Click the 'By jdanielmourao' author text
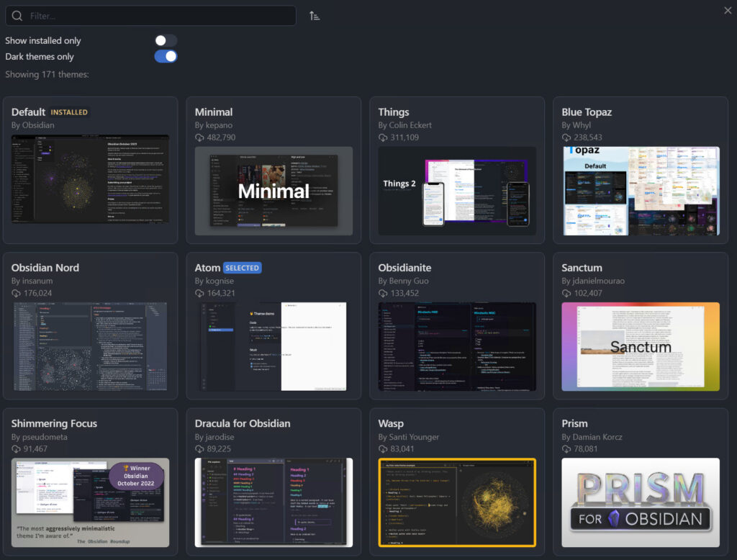Screen dimensions: 737x560 pos(593,281)
